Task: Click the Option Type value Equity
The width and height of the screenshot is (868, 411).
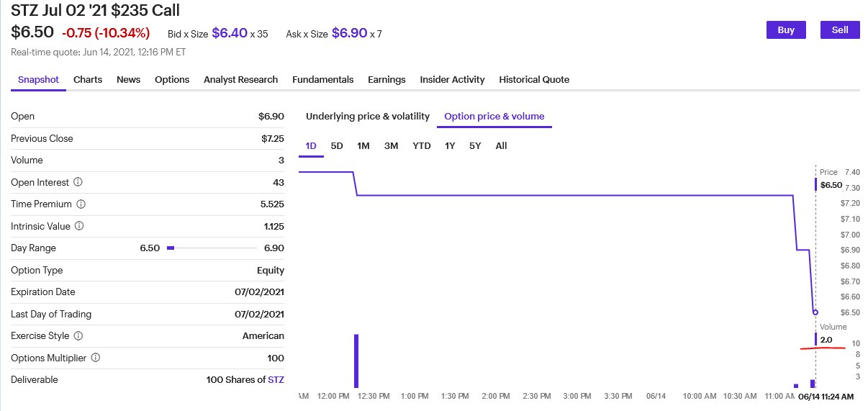Action: pyautogui.click(x=271, y=270)
